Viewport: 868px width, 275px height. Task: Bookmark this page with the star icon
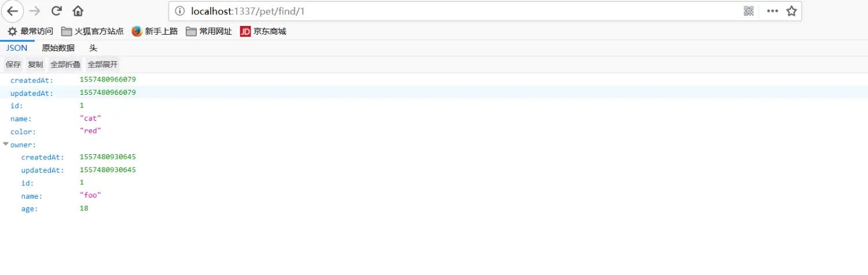792,11
